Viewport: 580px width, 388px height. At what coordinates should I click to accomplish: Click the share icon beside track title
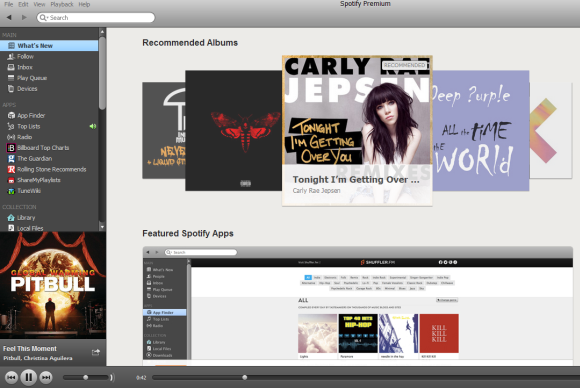(x=96, y=352)
